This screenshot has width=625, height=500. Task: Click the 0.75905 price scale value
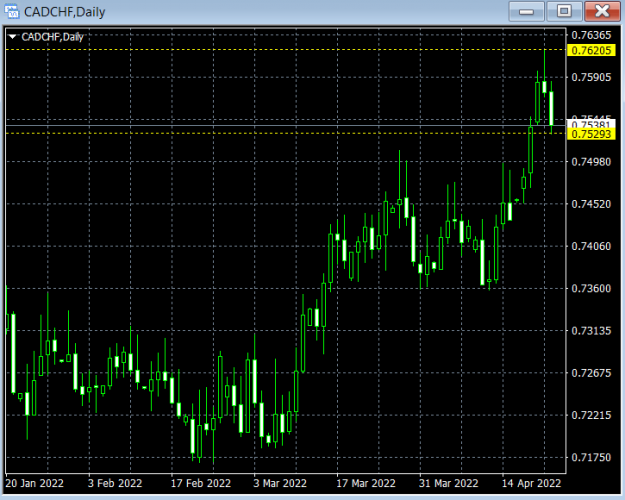pyautogui.click(x=591, y=77)
